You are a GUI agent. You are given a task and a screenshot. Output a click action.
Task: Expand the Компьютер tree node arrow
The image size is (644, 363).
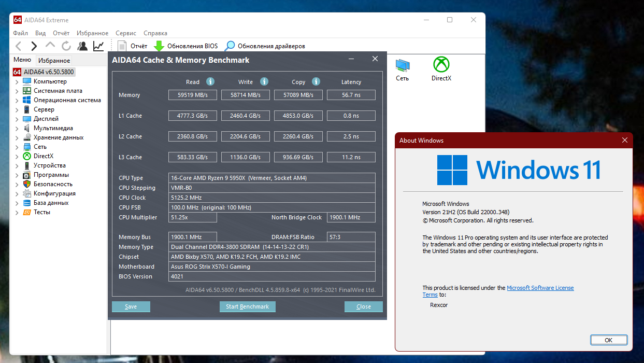tap(17, 81)
